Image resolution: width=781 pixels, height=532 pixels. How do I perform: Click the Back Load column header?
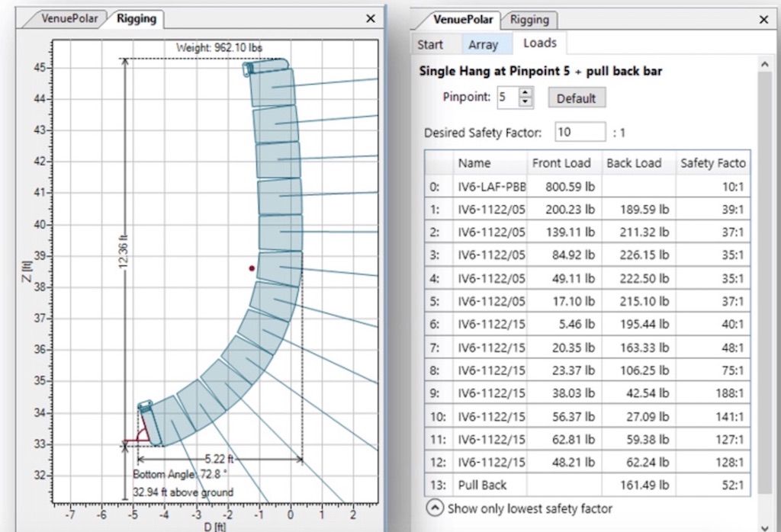[x=634, y=163]
